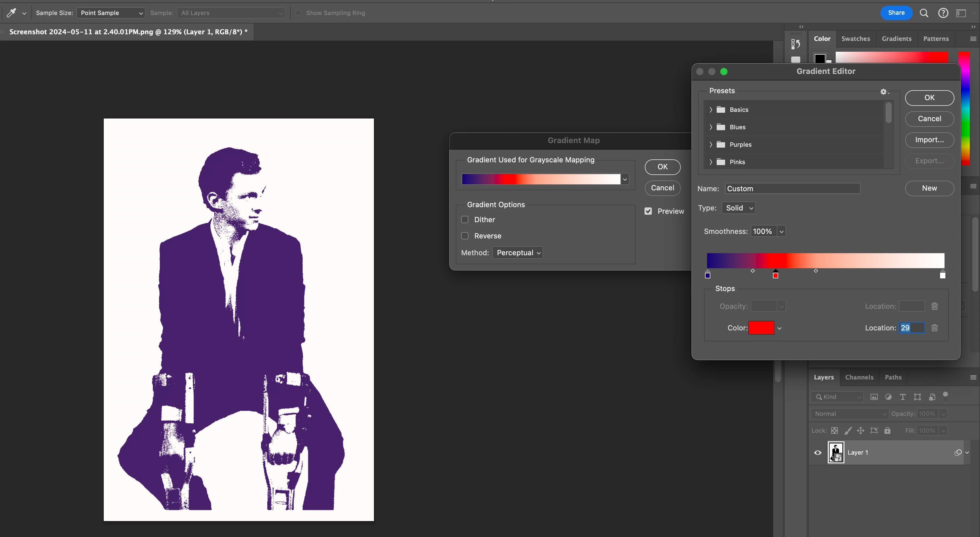980x537 pixels.
Task: Click the lock all layer icon
Action: tap(887, 431)
